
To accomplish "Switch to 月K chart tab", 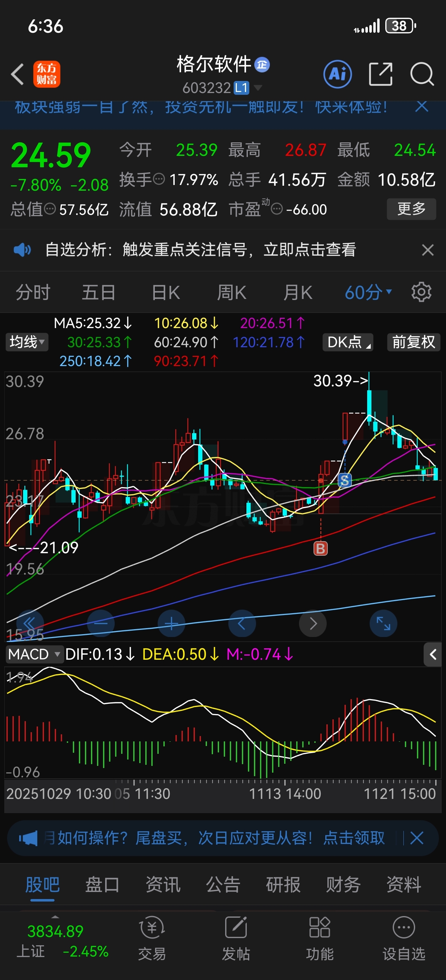I will tap(298, 292).
